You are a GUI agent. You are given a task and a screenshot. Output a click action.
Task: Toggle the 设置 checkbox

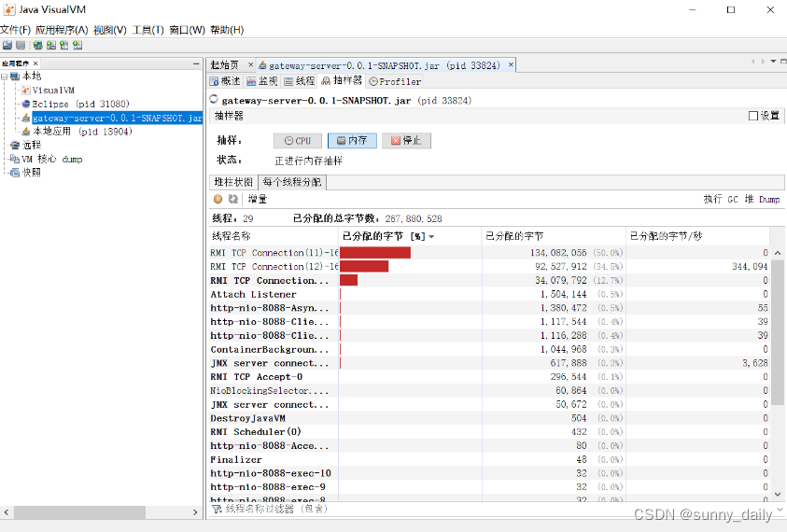[752, 116]
